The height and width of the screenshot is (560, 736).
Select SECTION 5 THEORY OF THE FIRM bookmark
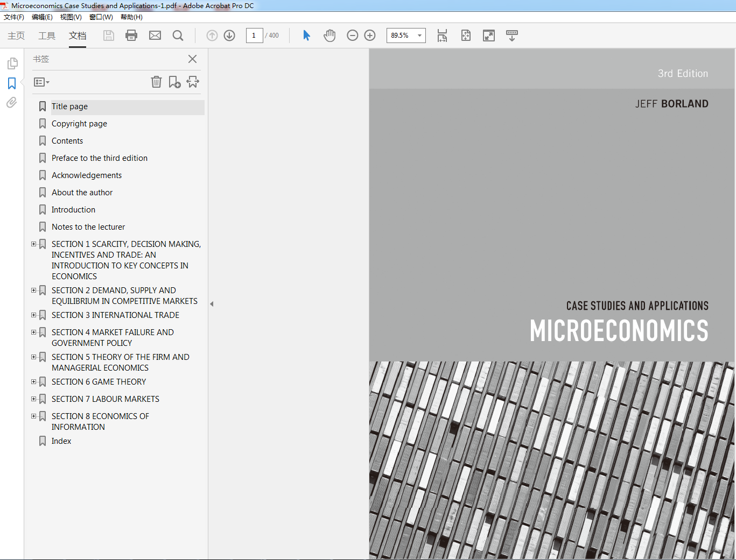point(121,363)
